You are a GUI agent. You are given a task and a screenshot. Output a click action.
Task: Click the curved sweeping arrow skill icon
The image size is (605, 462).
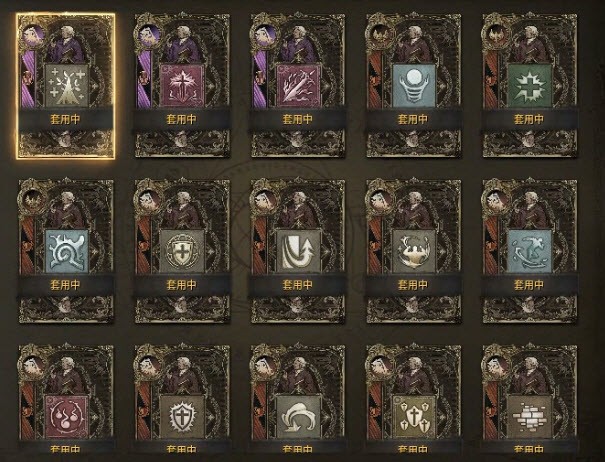(x=298, y=417)
